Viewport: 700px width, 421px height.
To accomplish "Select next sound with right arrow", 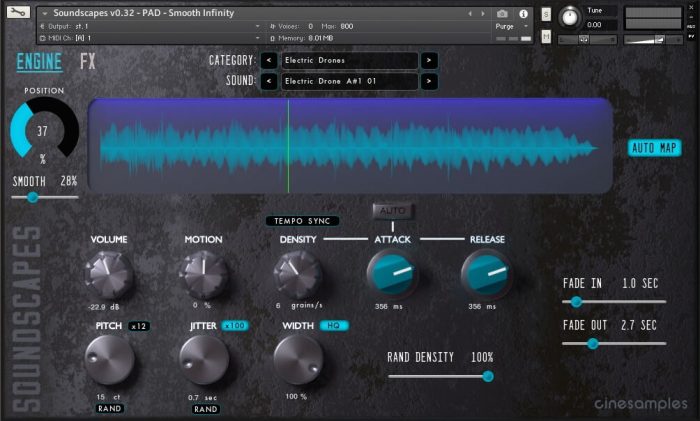I will (429, 81).
